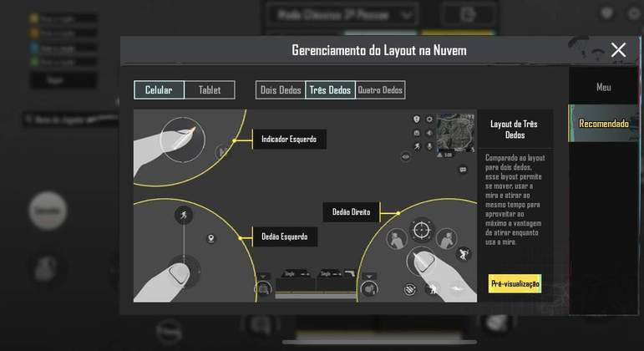
Task: Tap the location marker icon near the joystick
Action: pos(210,239)
